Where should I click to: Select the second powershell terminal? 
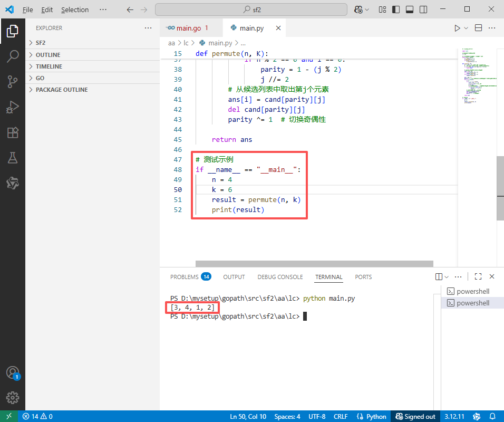point(472,303)
